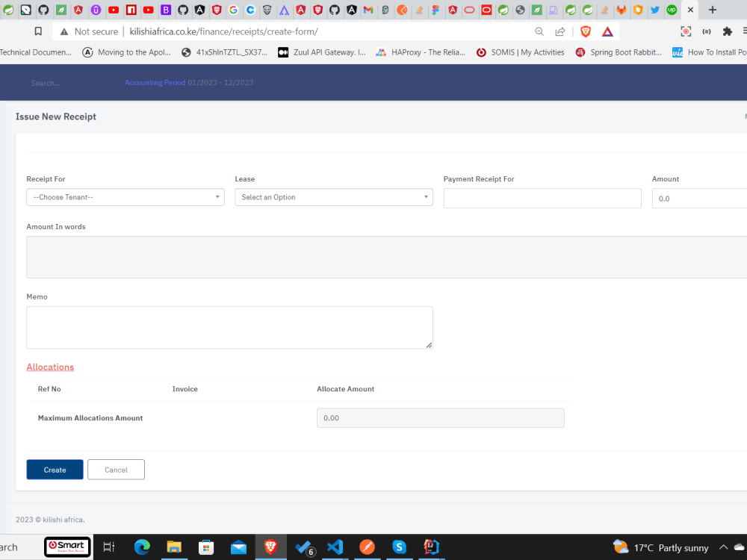The image size is (747, 560).
Task: Click the Memo resize handle corner
Action: click(429, 345)
